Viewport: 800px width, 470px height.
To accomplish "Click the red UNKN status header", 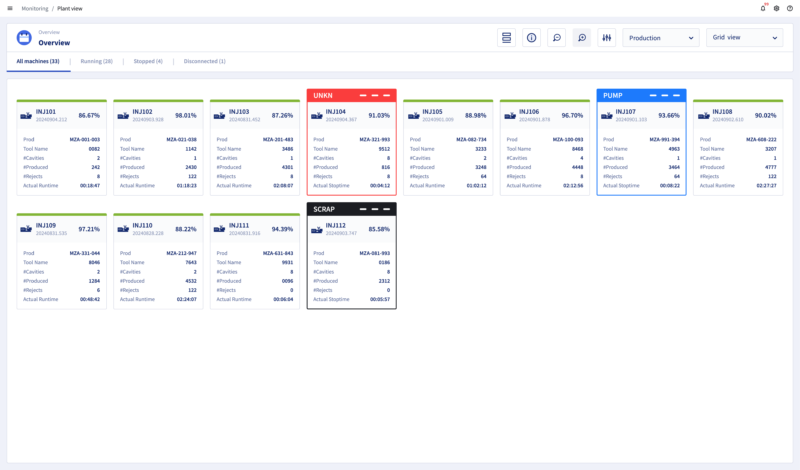I will click(352, 95).
